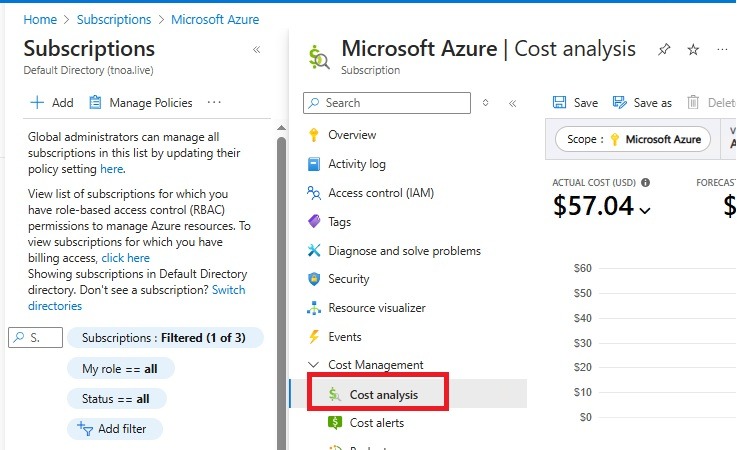The height and width of the screenshot is (450, 737).
Task: Click the Cost alerts dollar icon
Action: [335, 423]
